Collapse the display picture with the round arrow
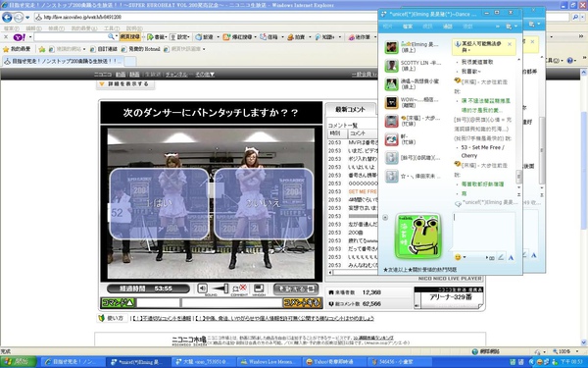The height and width of the screenshot is (368, 588). click(385, 218)
